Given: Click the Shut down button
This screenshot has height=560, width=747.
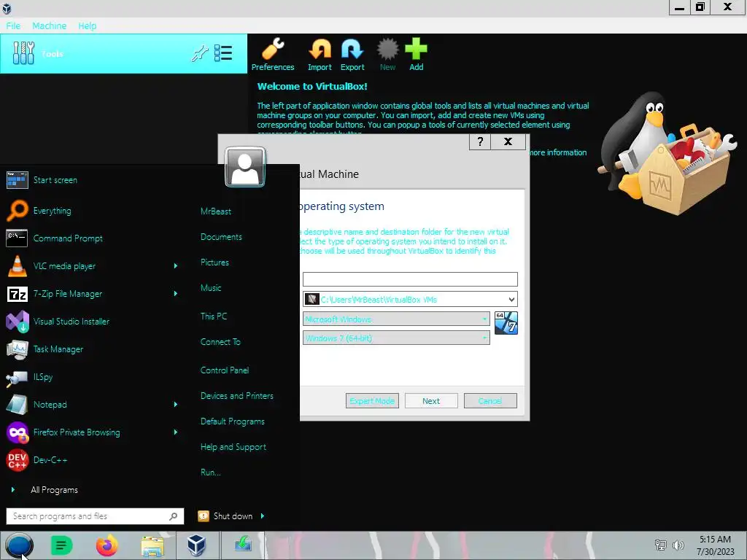Looking at the screenshot, I should [225, 516].
